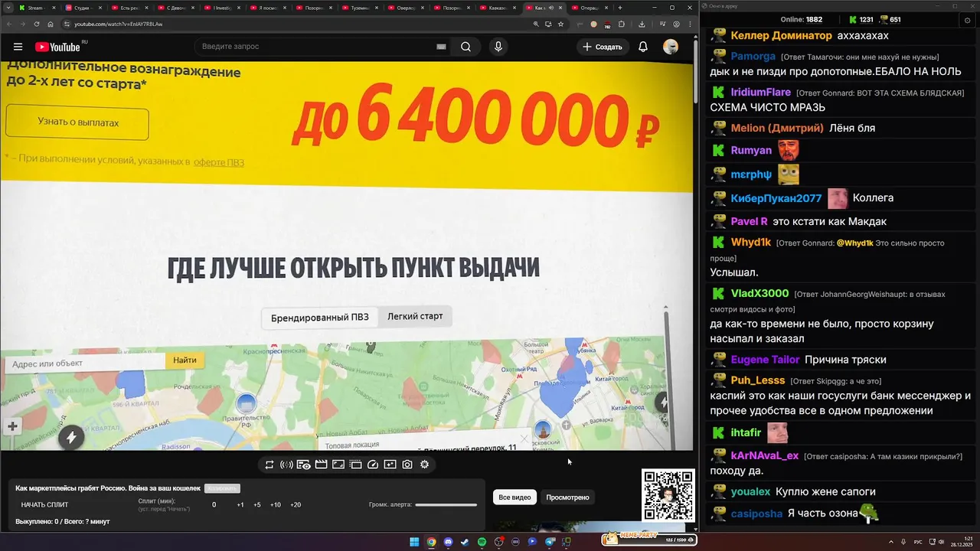Click the card-with-eye icon in video toolbar
The width and height of the screenshot is (980, 551).
coord(304,465)
